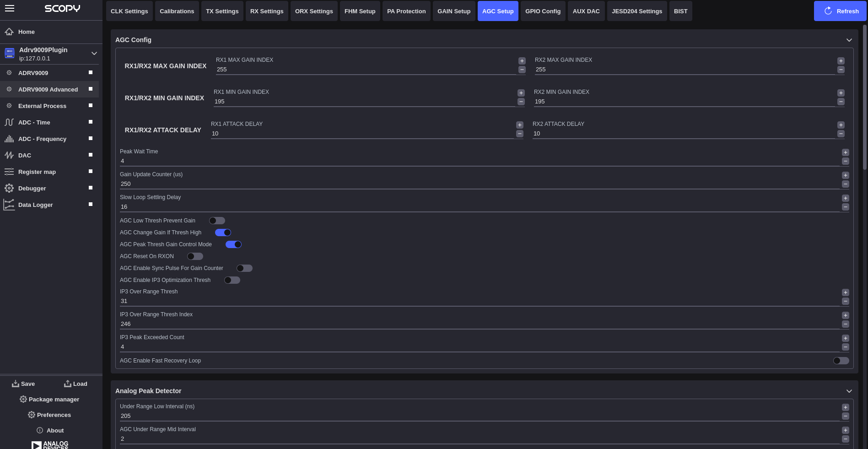Switch to the CLK Settings tab
Viewport: 868px width, 449px height.
click(x=129, y=11)
